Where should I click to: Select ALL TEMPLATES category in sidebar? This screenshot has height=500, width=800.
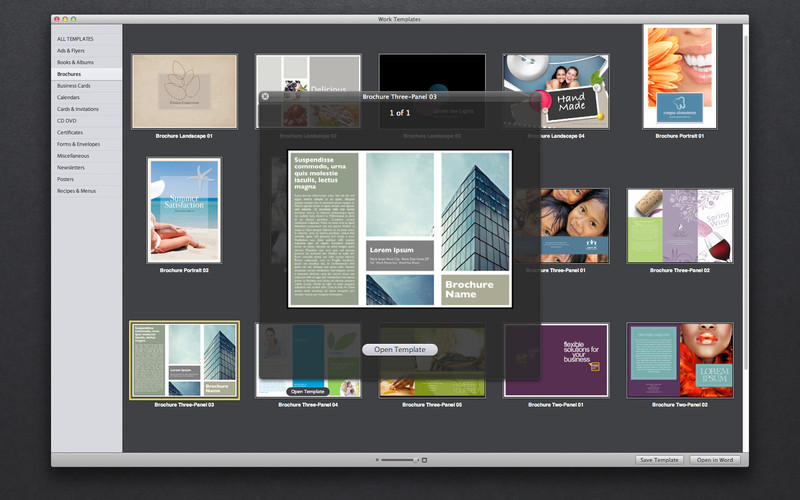[x=86, y=39]
